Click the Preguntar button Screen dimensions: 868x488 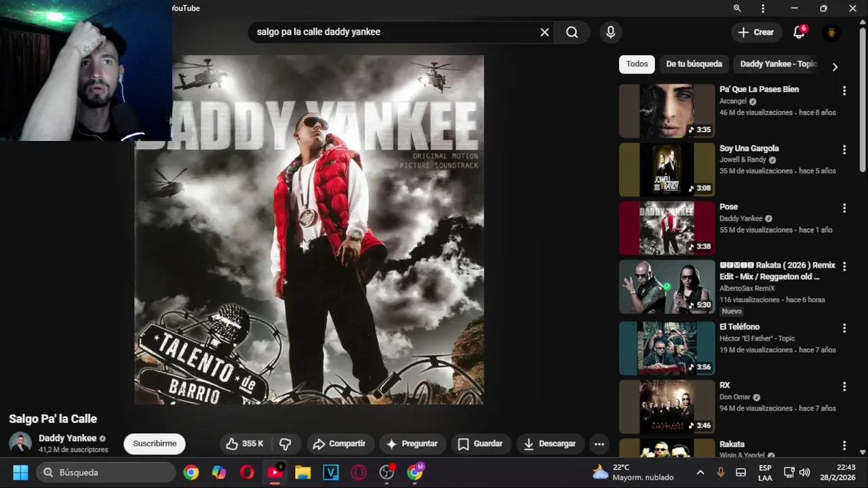pyautogui.click(x=412, y=444)
